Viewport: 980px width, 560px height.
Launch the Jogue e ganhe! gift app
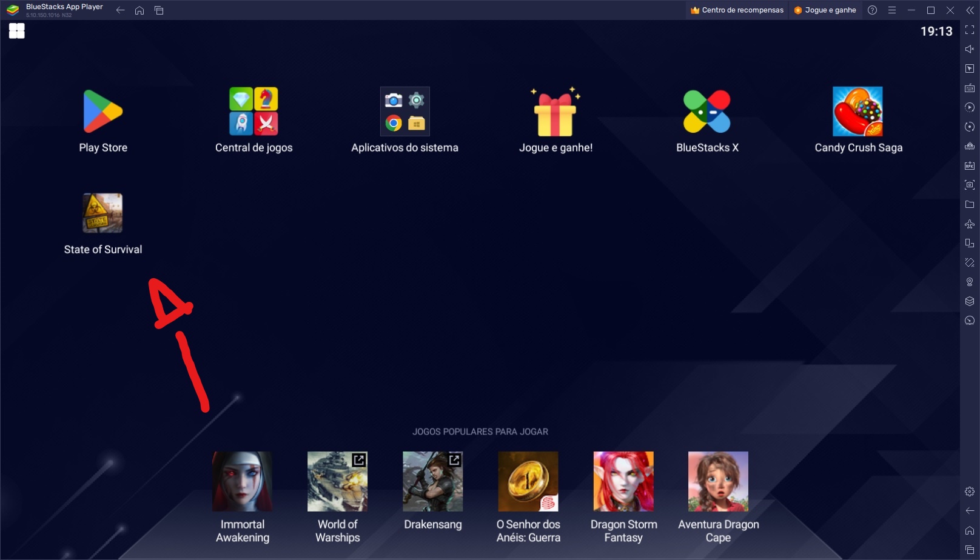click(x=555, y=112)
